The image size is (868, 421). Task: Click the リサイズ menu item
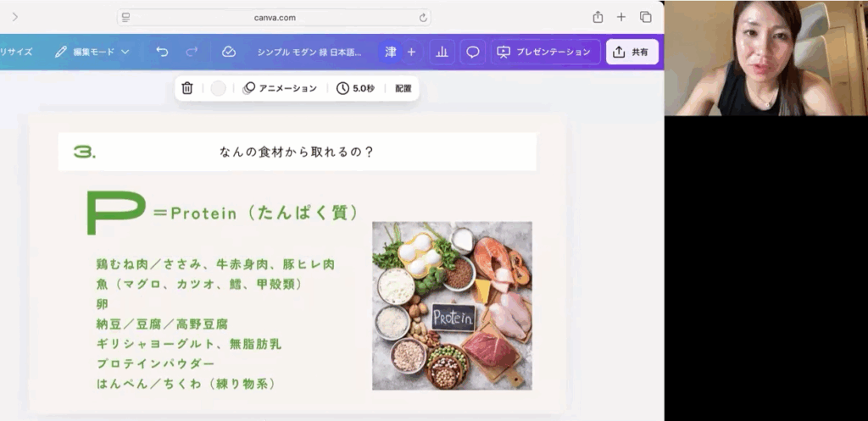(16, 52)
